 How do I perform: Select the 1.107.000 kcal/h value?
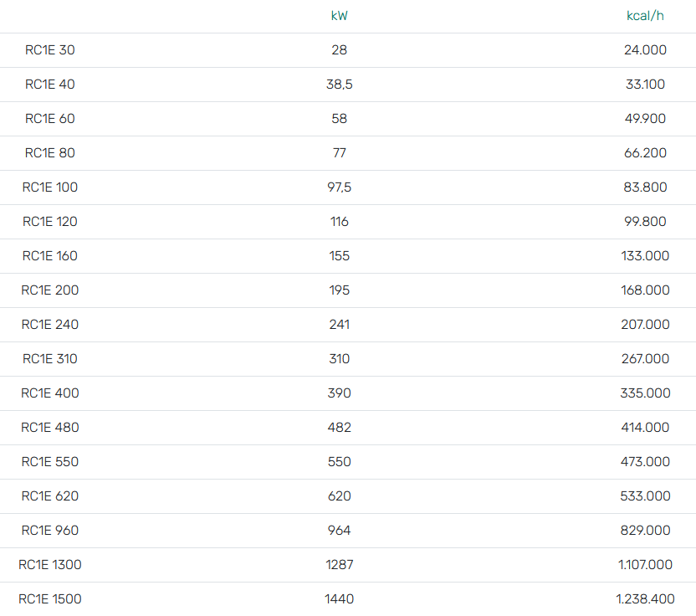(645, 565)
